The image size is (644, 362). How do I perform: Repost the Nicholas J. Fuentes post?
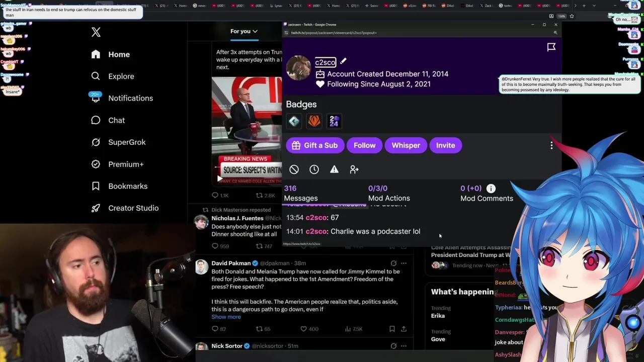tap(264, 246)
